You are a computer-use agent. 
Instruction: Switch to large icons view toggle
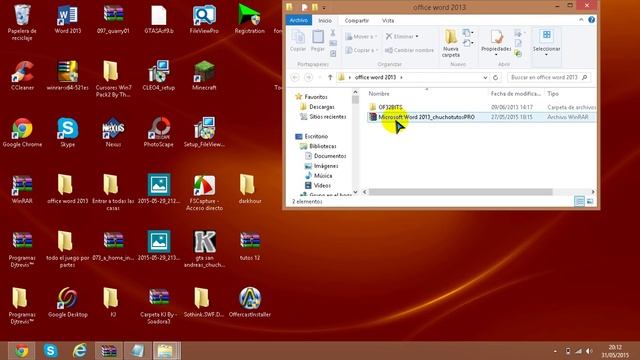(x=590, y=201)
